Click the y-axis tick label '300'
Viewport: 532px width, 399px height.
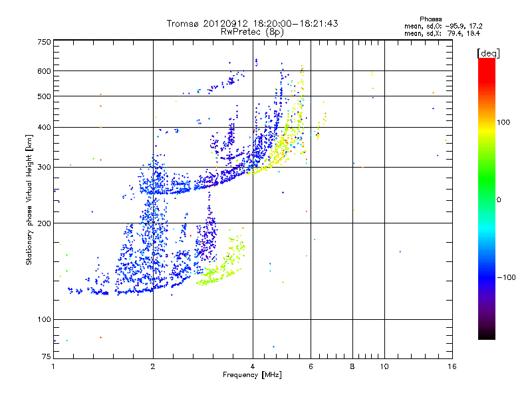click(x=44, y=167)
